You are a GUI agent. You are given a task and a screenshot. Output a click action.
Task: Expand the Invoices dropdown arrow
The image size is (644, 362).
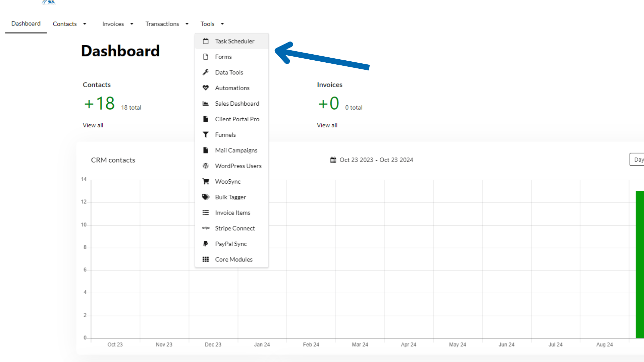tap(132, 24)
